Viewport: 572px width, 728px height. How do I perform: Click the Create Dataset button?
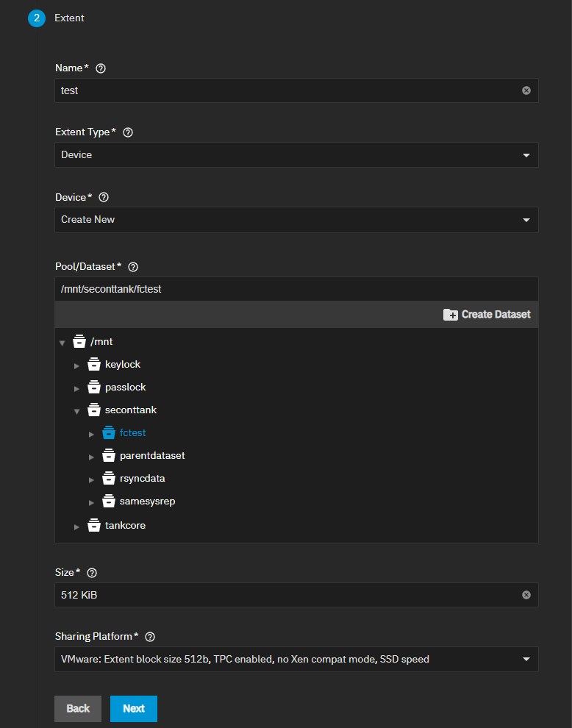pos(487,315)
